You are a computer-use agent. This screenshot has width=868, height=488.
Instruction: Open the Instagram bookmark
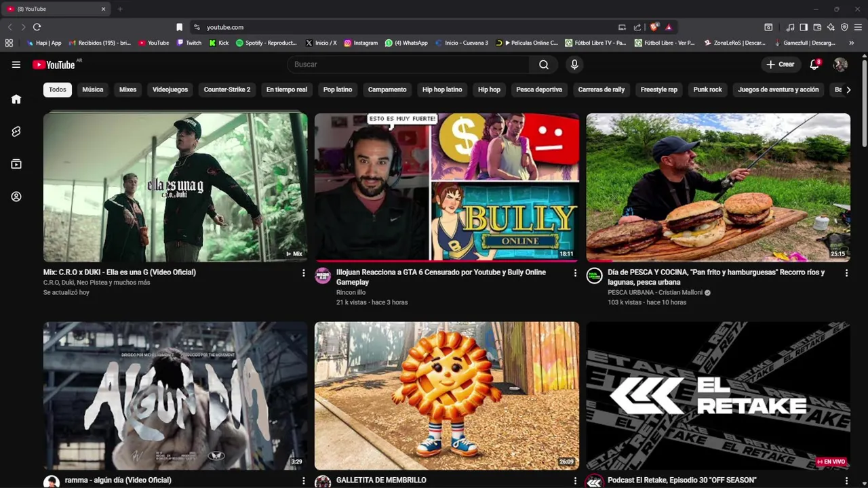[361, 43]
